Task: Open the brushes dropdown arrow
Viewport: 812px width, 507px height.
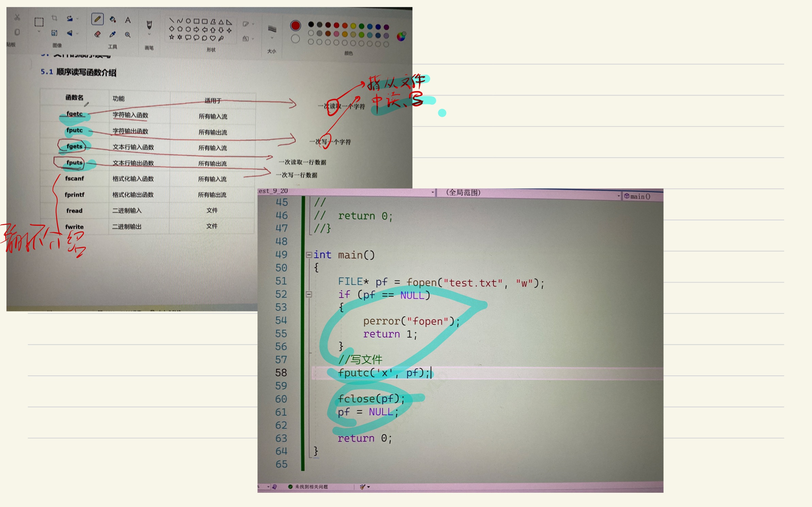Action: point(149,34)
